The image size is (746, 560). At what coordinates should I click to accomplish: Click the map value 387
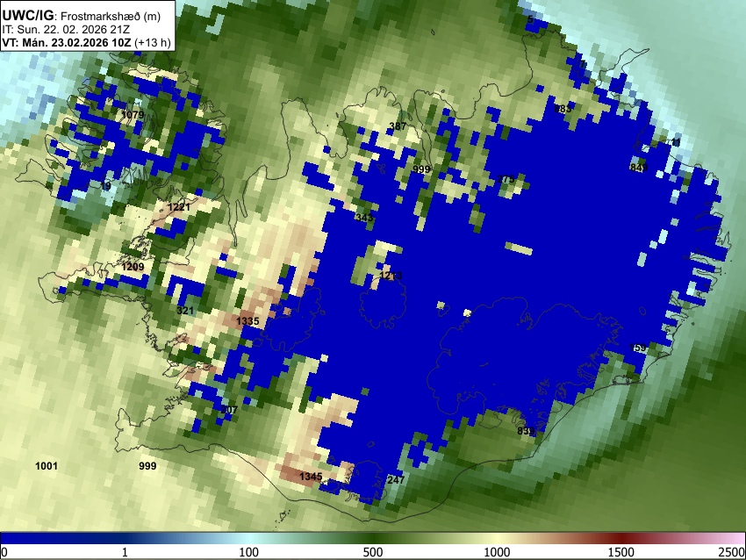click(398, 126)
